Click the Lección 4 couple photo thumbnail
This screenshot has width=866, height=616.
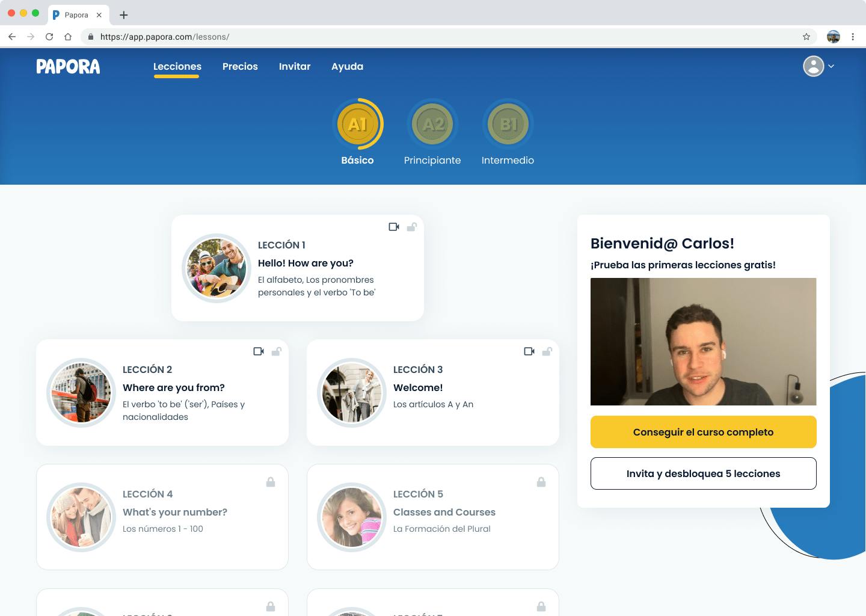(81, 517)
